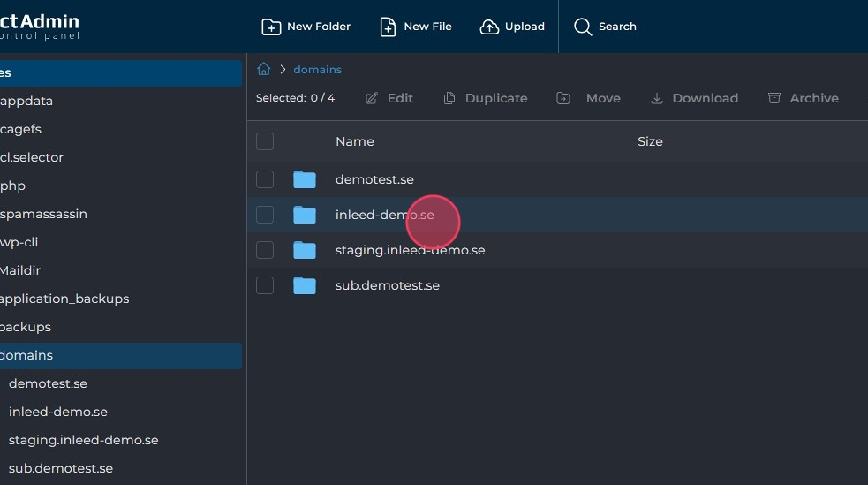Select inleed-demo.se in the sidebar tree
This screenshot has height=485, width=868.
coord(58,412)
